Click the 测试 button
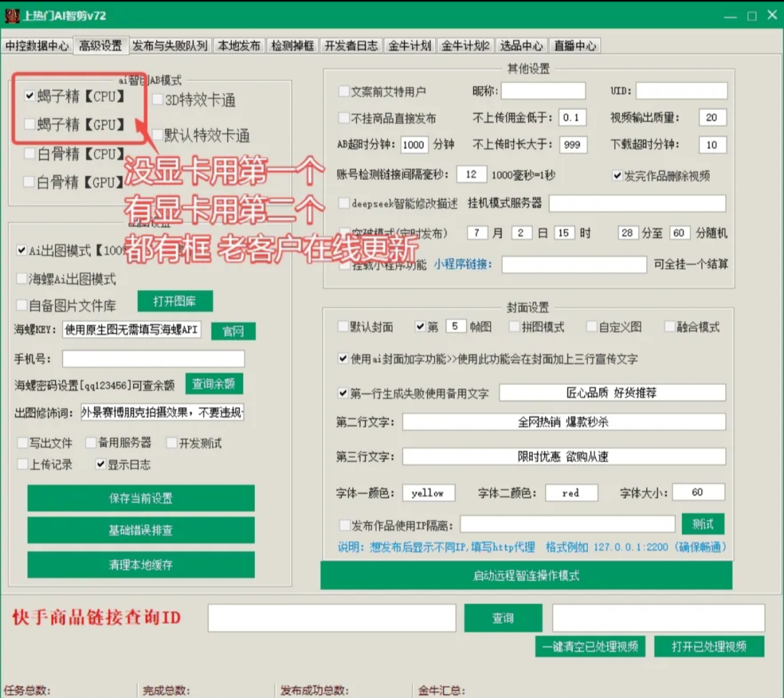Image resolution: width=784 pixels, height=698 pixels. coord(703,524)
